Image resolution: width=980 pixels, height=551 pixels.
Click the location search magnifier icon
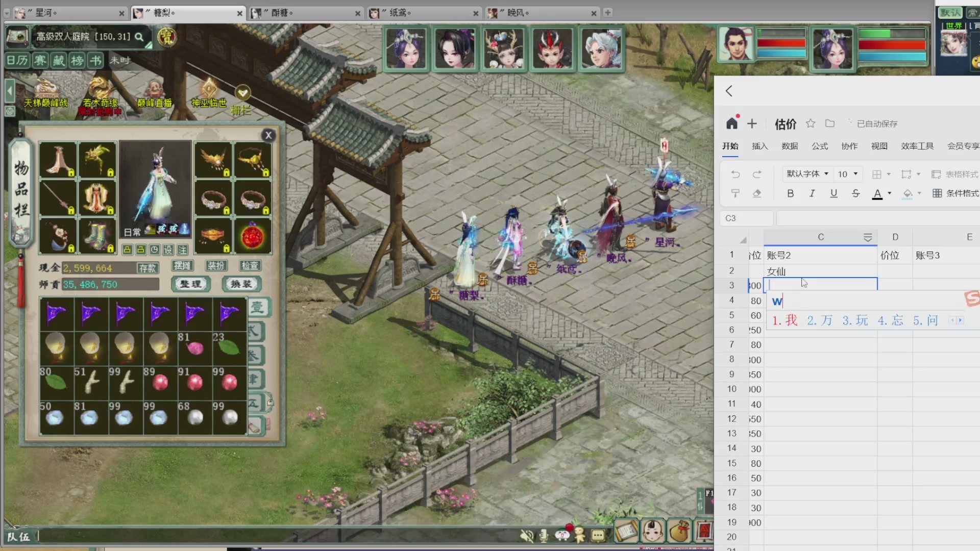click(x=139, y=36)
